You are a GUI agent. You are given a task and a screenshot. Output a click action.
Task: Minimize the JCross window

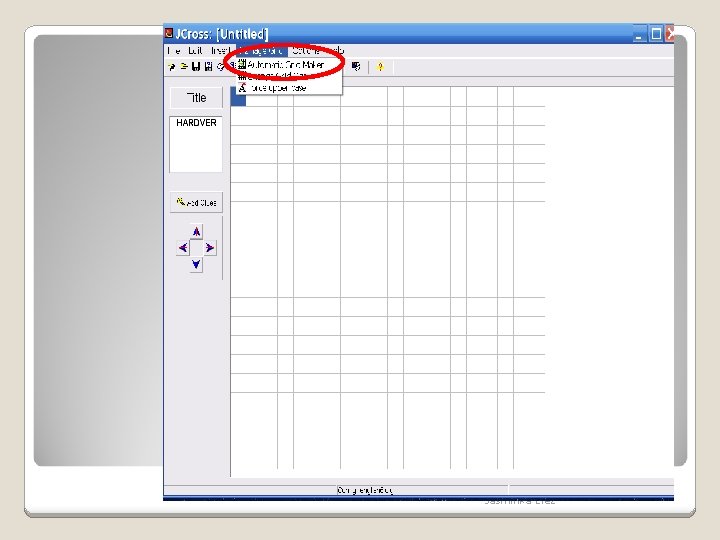(640, 34)
